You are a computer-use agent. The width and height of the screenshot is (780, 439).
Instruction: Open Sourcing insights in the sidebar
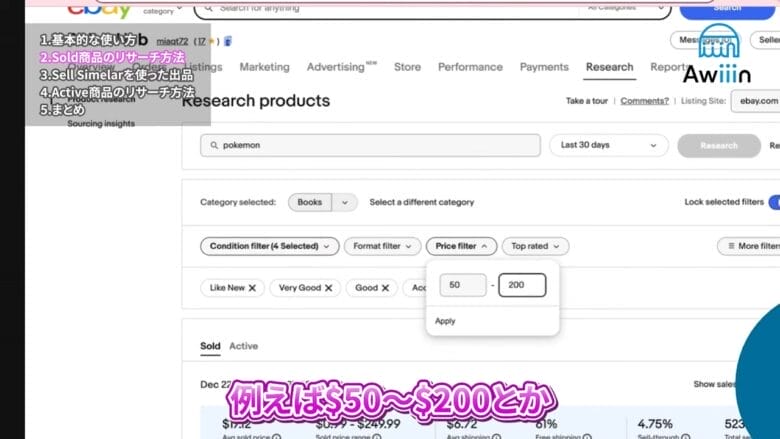tap(101, 123)
